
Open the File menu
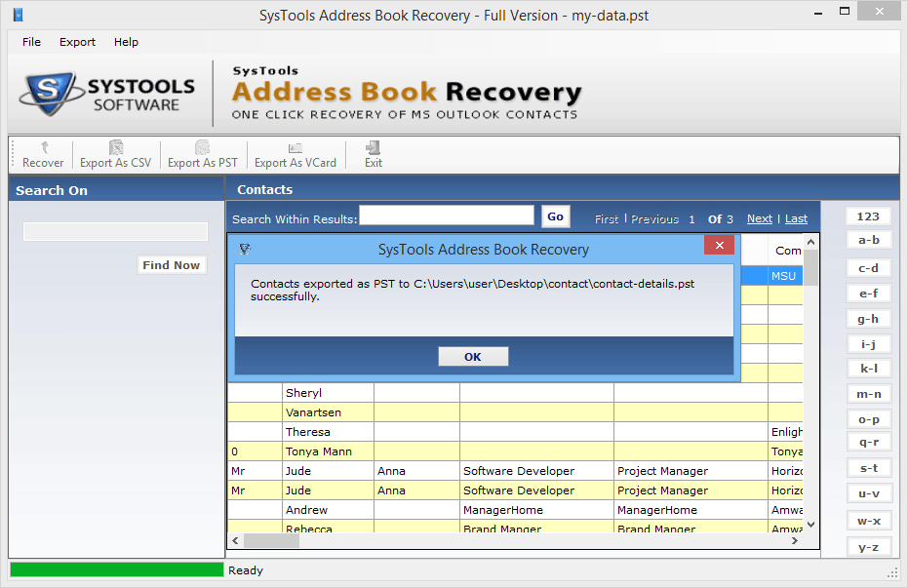(31, 42)
